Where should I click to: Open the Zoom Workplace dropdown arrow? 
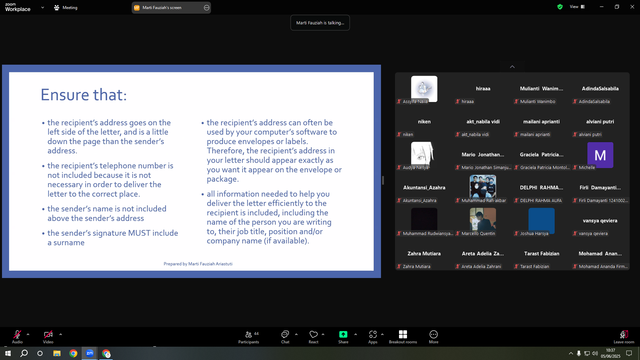pos(42,7)
